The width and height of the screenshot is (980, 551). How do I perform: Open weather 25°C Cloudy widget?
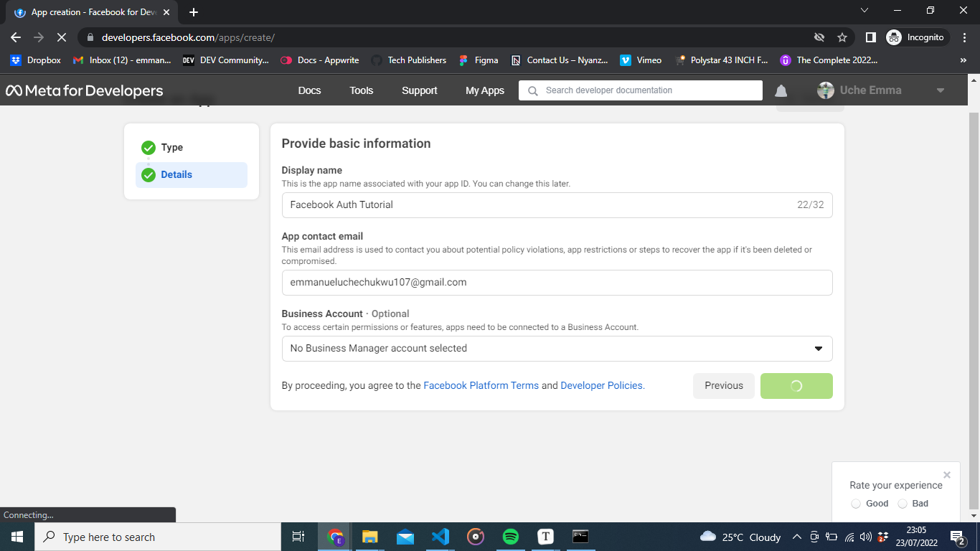pos(740,537)
